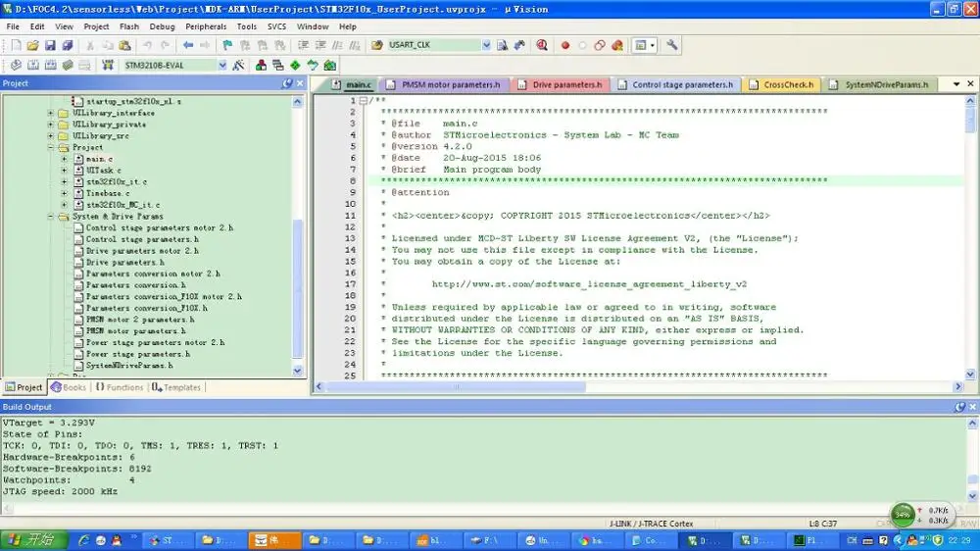Toggle pin on Project panel
The image size is (980, 551).
click(287, 83)
